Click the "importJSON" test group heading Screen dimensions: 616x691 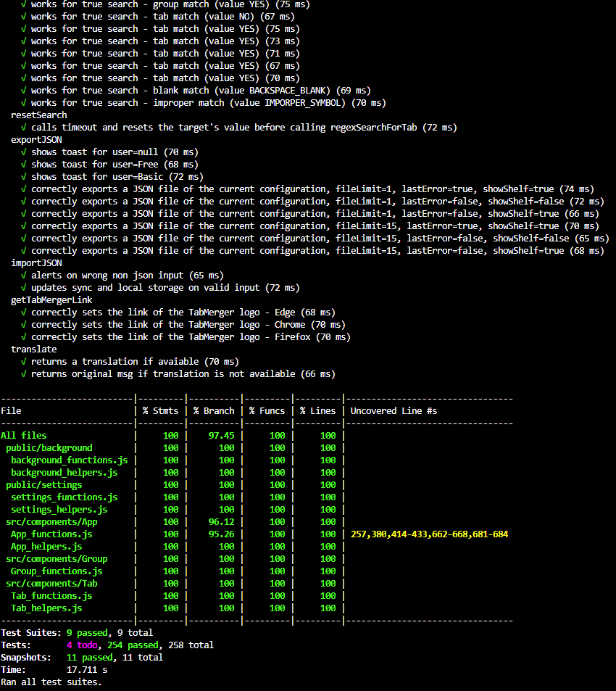click(x=36, y=263)
